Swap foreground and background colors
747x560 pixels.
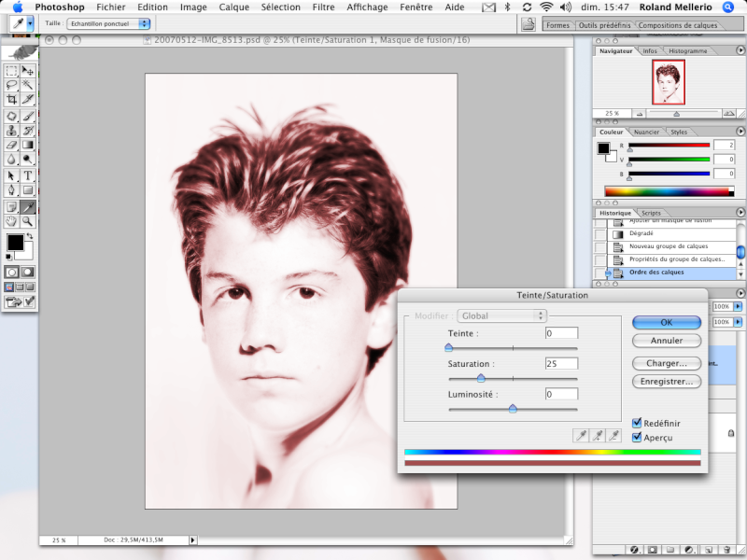(x=30, y=236)
